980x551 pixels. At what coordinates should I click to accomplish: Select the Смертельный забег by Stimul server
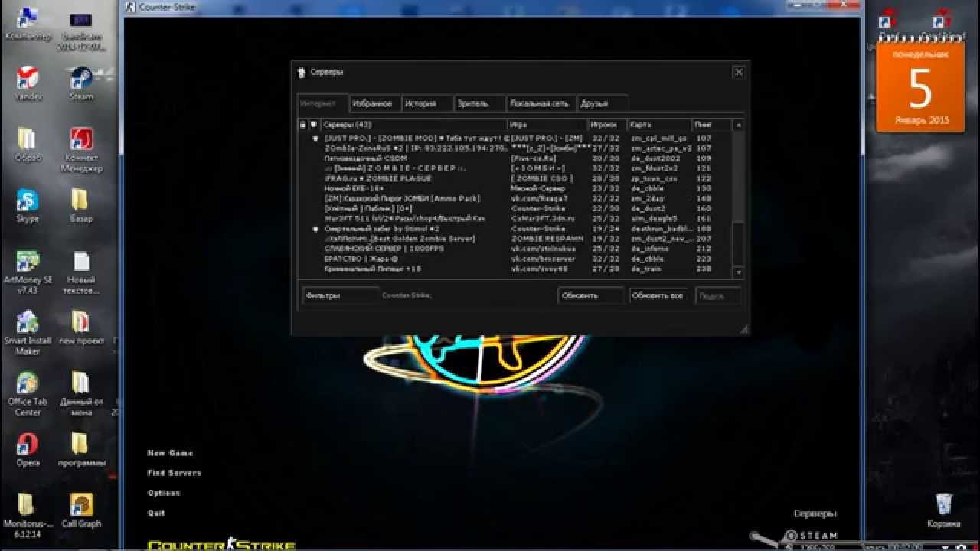pyautogui.click(x=514, y=229)
